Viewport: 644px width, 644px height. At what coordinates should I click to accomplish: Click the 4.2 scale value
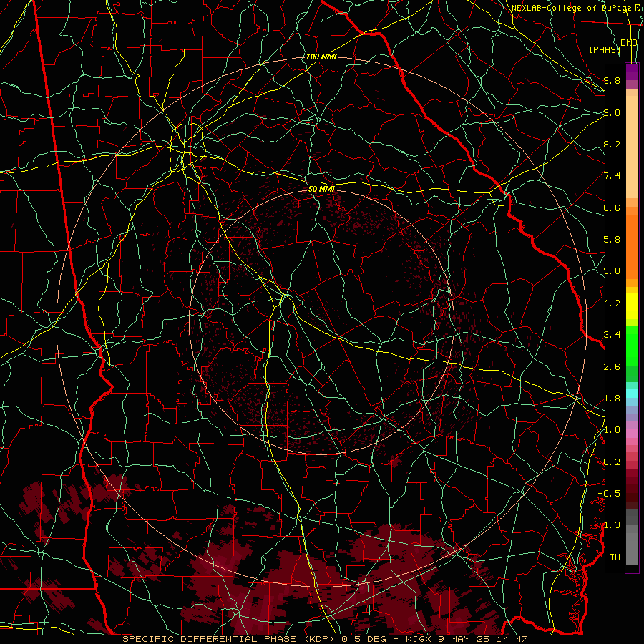point(612,303)
